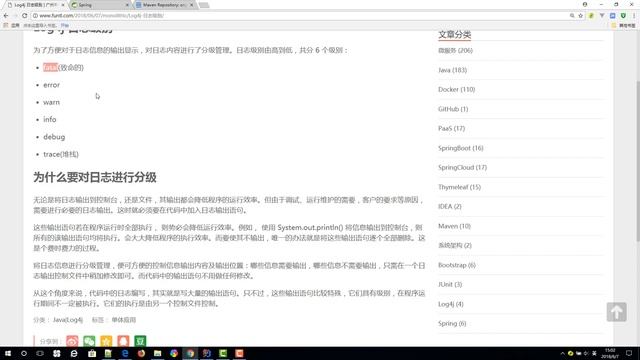This screenshot has height=360, width=640.
Task: Open the blue square extension icon
Action: [613, 16]
